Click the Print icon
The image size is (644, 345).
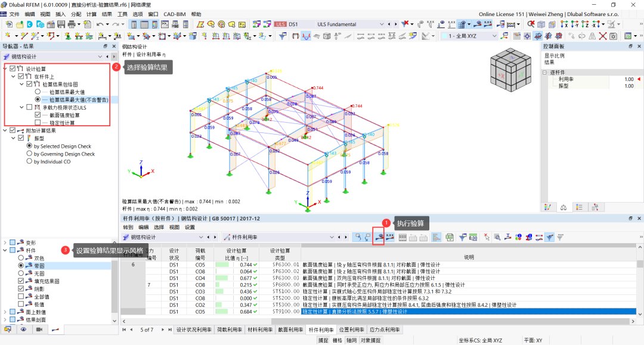pos(72,24)
